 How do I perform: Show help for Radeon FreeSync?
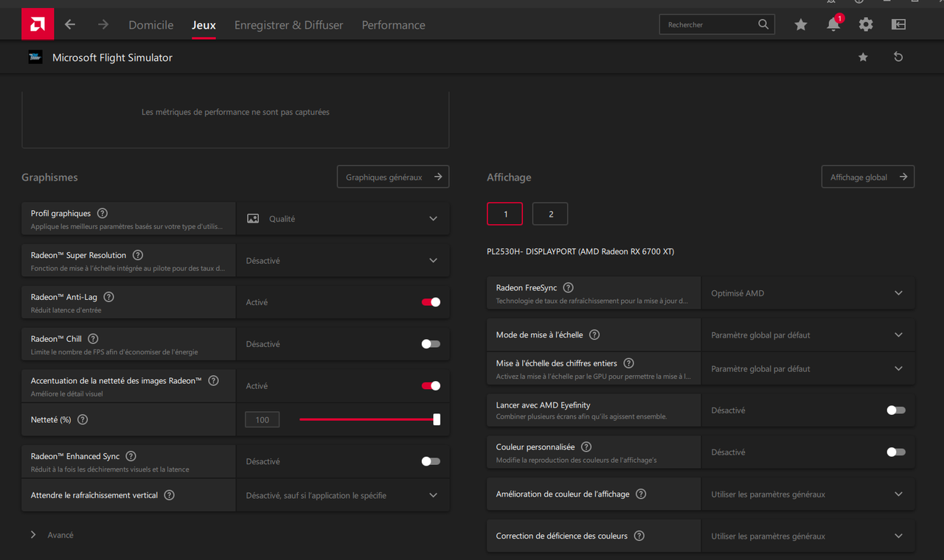coord(569,288)
